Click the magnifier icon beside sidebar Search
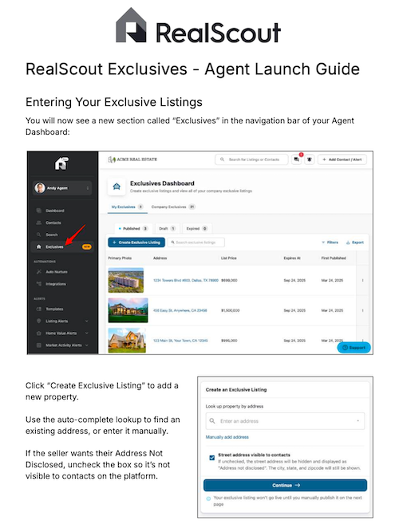 click(39, 234)
